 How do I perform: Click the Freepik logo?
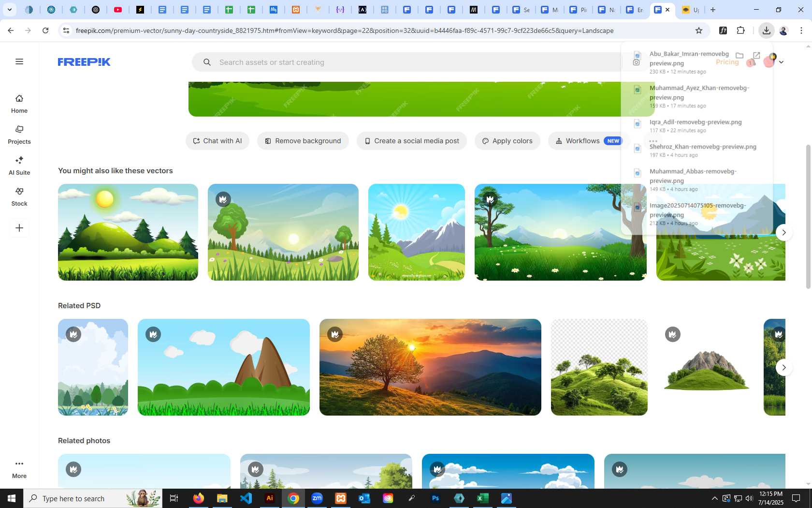click(84, 62)
